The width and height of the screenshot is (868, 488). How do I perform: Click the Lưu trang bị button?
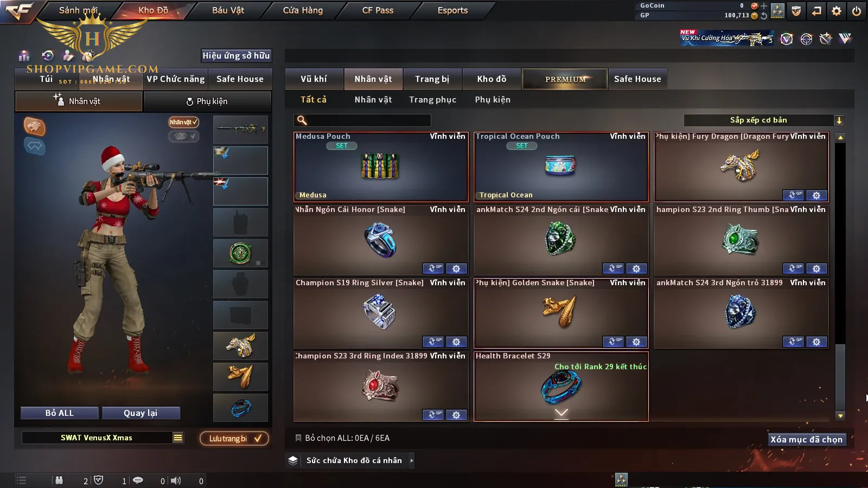pos(234,438)
